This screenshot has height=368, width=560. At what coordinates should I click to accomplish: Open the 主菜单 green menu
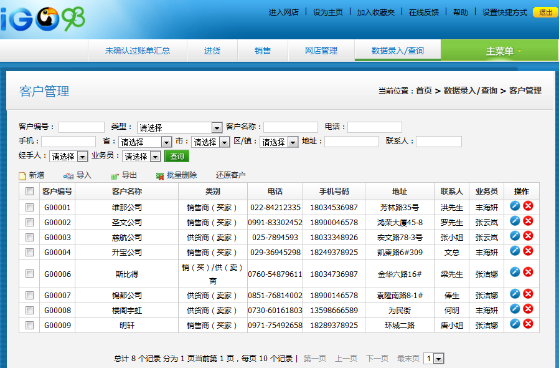(x=500, y=50)
